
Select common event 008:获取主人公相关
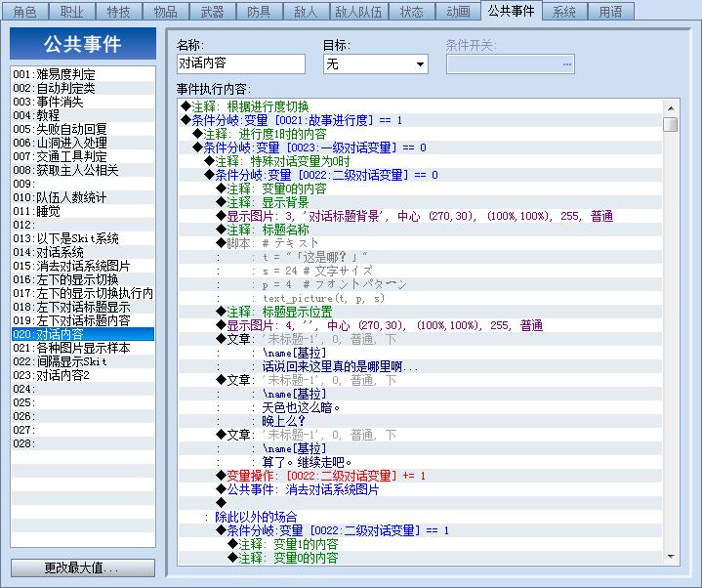(83, 170)
